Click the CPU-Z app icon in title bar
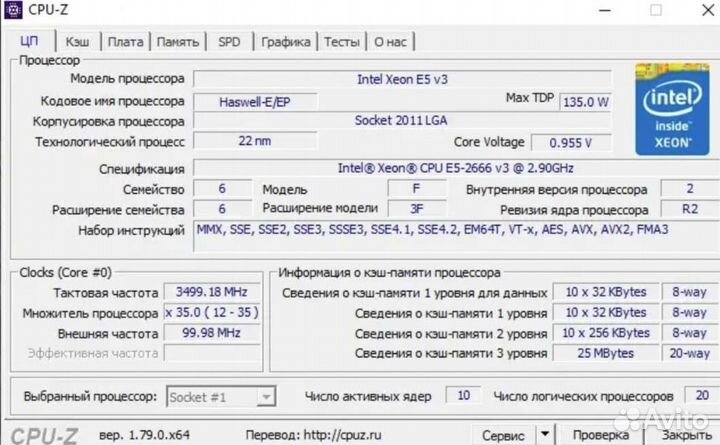 coord(13,10)
